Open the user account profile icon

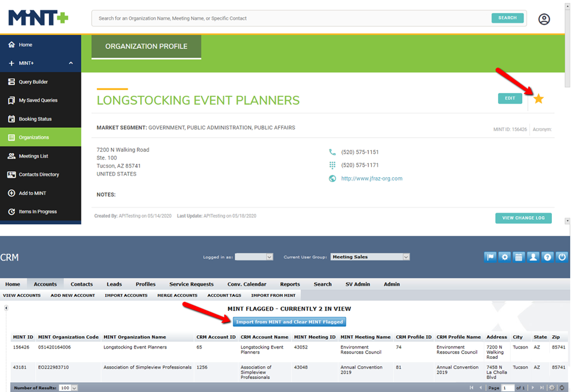(x=544, y=19)
